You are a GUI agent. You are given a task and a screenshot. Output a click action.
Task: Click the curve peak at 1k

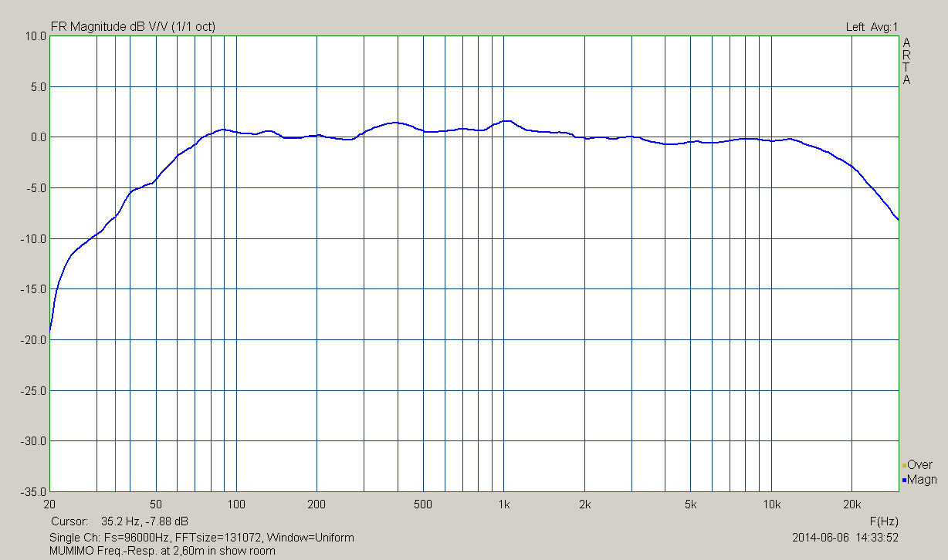coord(506,120)
